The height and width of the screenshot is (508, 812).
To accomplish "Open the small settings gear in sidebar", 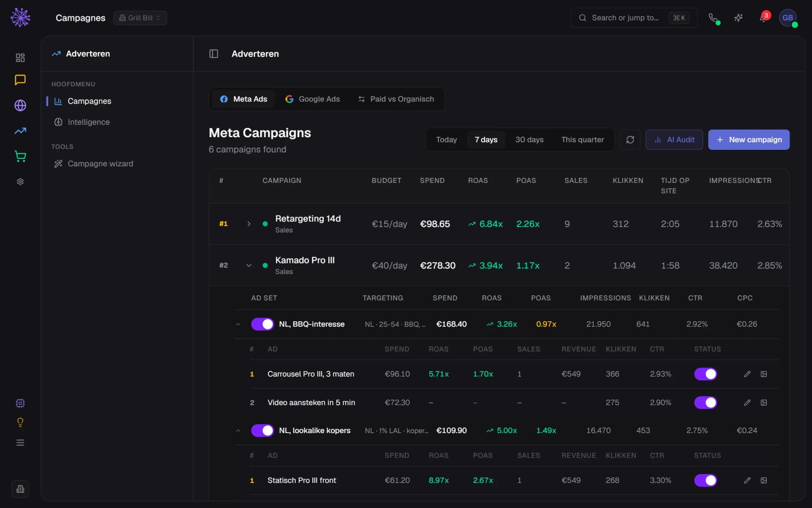I will coord(20,182).
